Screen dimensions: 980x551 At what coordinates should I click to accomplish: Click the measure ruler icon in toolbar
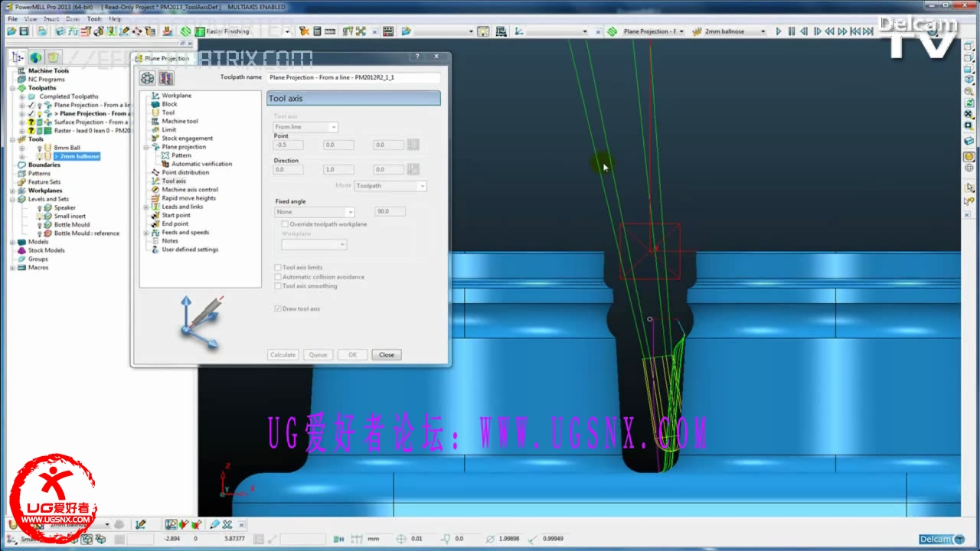(x=330, y=31)
